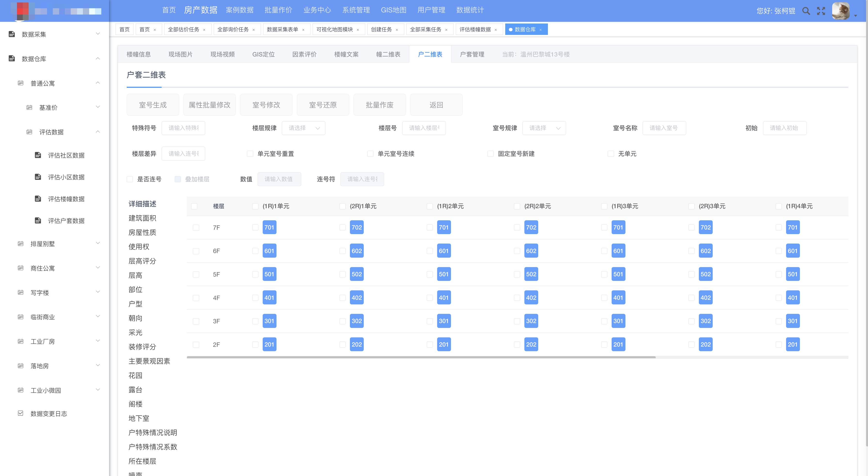
Task: Click the 临街商业 sidebar icon
Action: point(21,317)
